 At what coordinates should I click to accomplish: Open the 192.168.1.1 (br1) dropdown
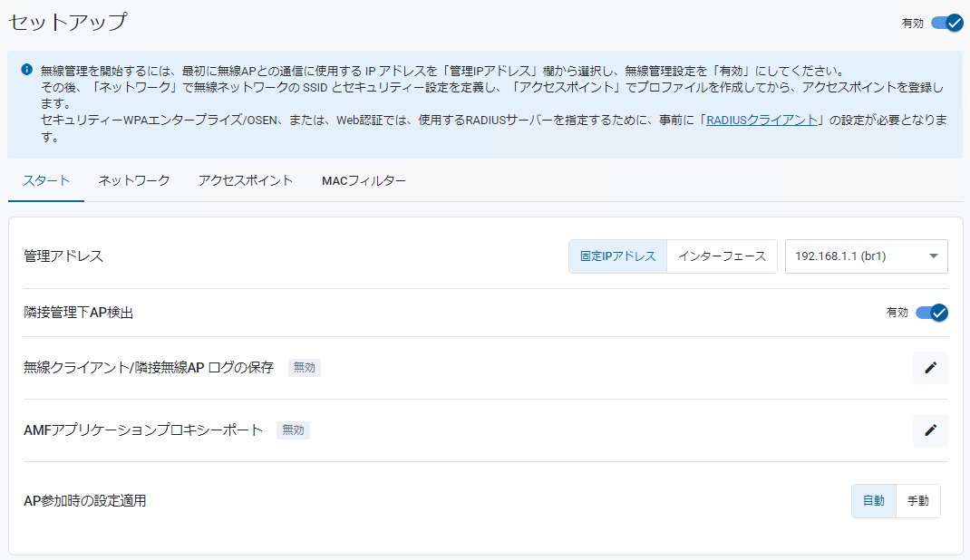tap(866, 256)
